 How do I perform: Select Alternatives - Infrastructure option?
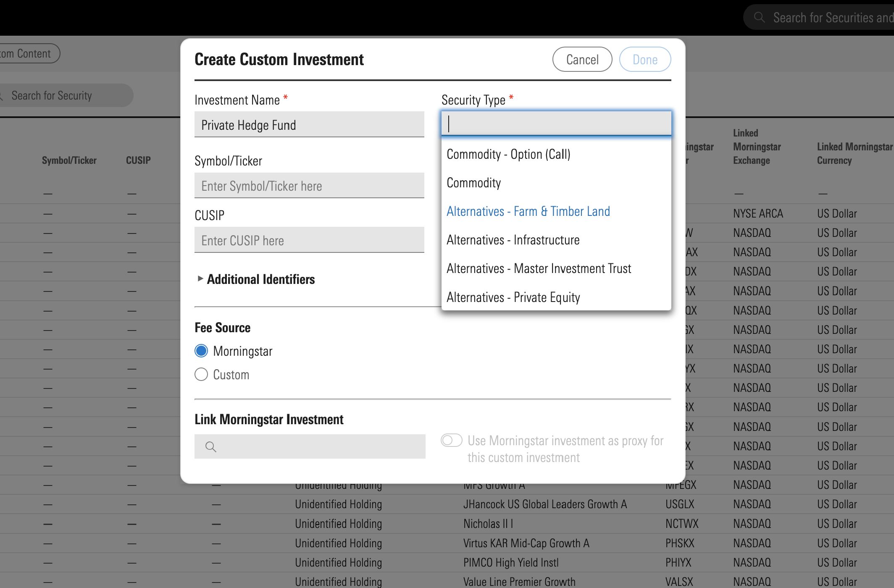513,240
